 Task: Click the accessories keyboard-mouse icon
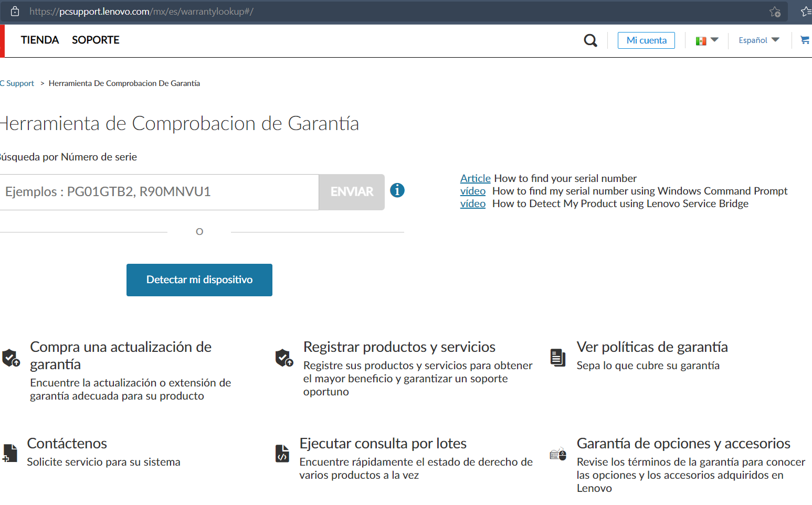click(x=558, y=454)
